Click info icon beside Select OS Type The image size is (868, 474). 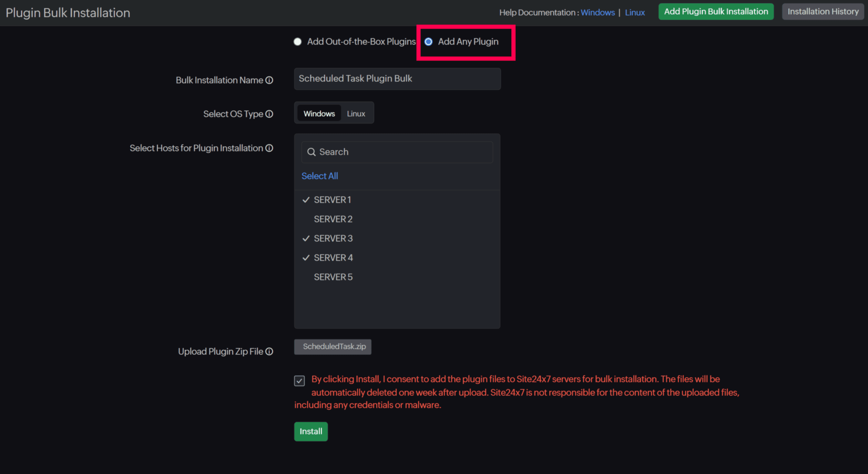[269, 114]
